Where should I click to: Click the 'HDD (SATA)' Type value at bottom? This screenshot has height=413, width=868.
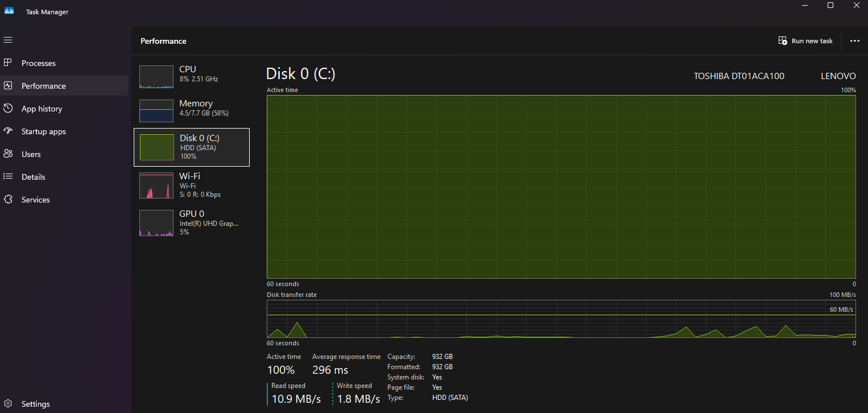(x=450, y=398)
